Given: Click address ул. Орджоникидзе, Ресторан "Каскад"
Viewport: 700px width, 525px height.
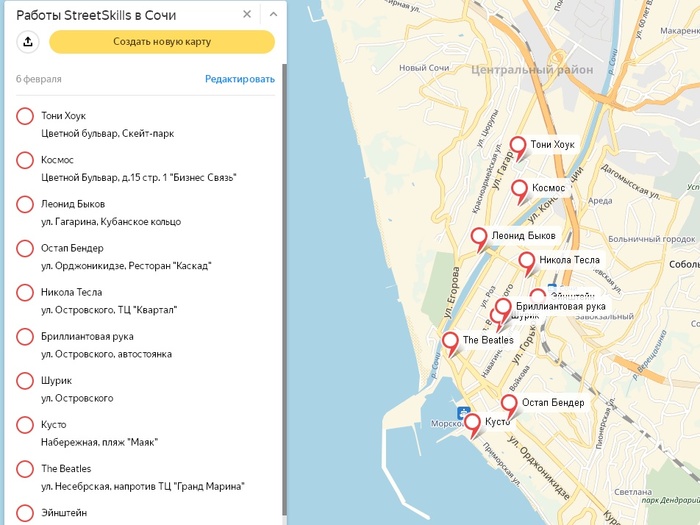Looking at the screenshot, I should pyautogui.click(x=126, y=266).
